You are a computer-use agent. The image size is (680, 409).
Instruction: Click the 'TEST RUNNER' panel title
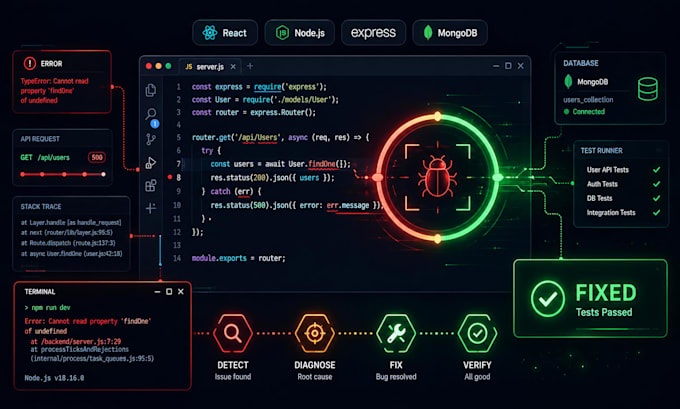(x=602, y=151)
